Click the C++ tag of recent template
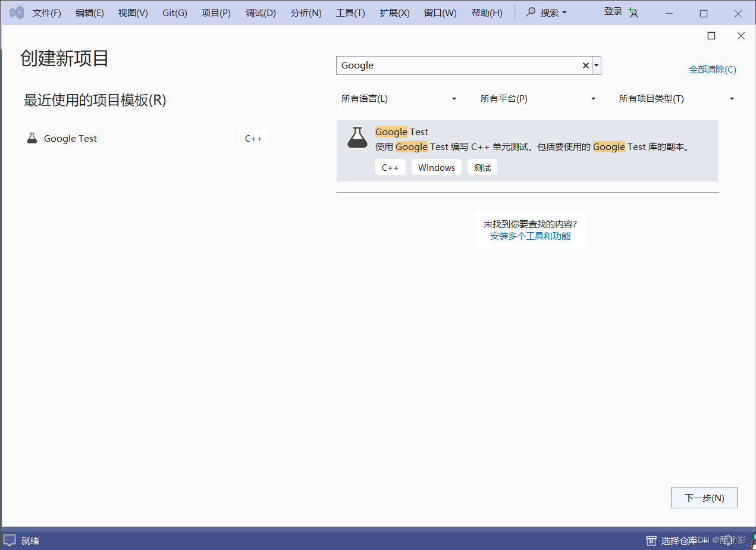 point(253,138)
